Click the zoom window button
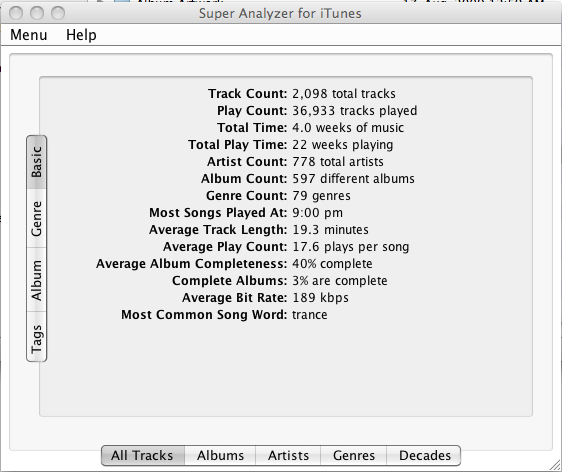 [x=58, y=13]
